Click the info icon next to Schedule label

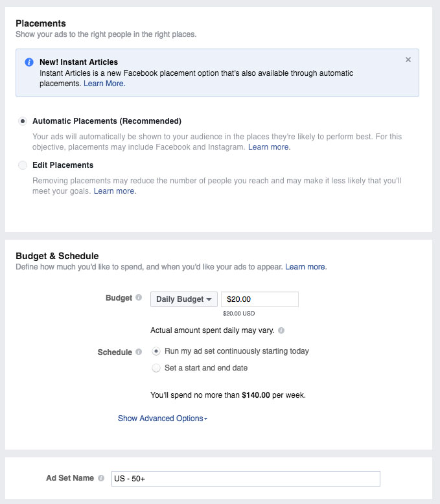(139, 352)
